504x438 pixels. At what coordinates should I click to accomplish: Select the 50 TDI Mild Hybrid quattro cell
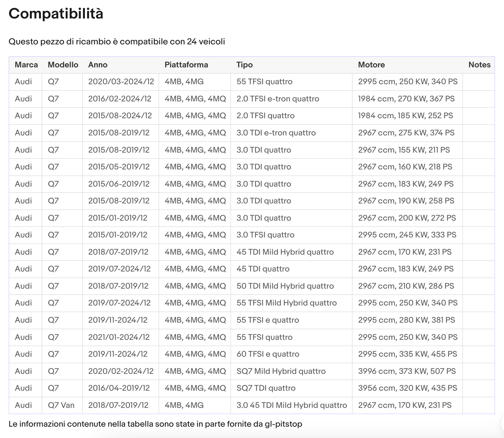coord(292,286)
